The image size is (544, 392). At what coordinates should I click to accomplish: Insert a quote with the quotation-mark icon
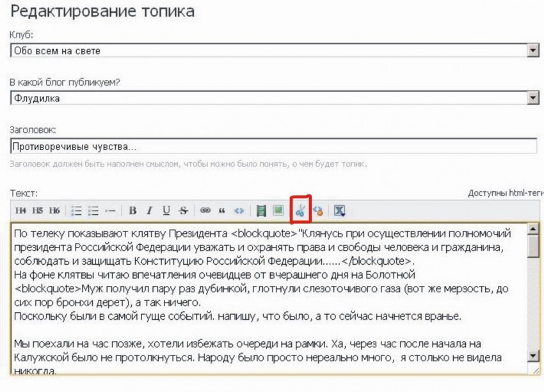point(222,210)
